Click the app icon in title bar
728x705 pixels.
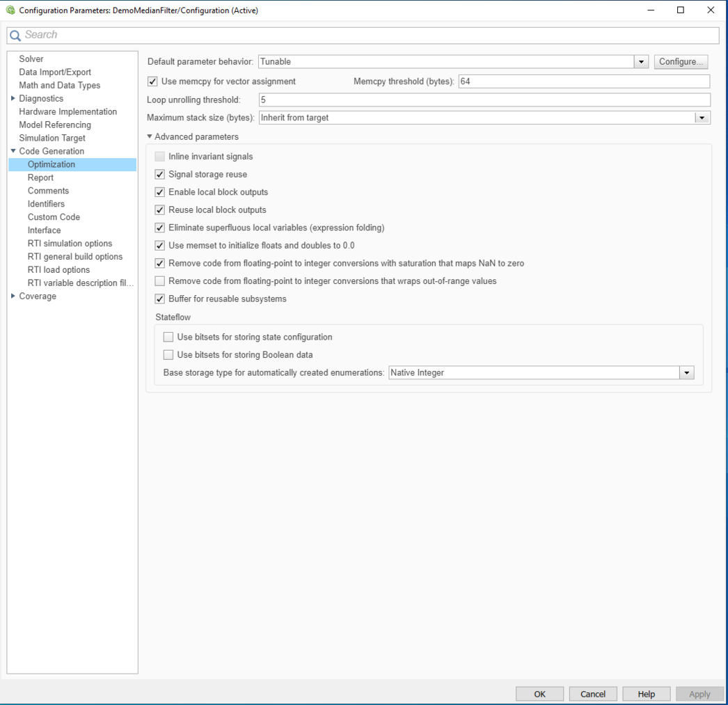[x=10, y=10]
